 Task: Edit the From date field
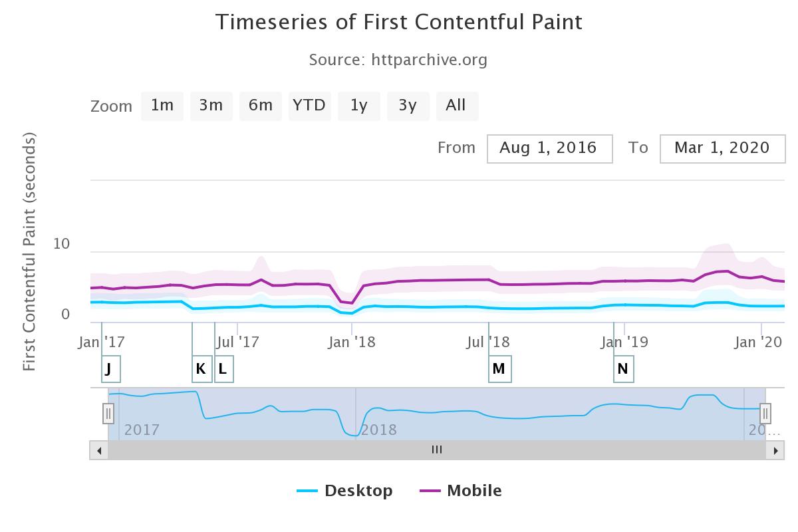pyautogui.click(x=549, y=148)
